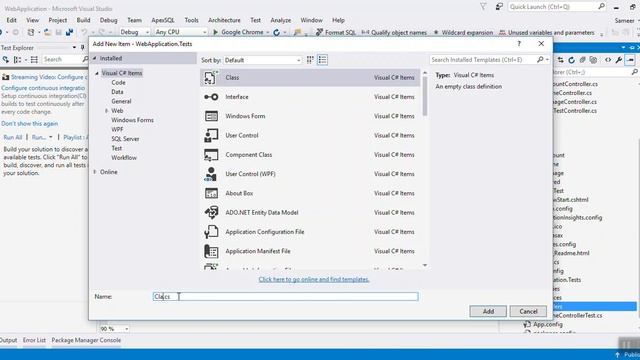Viewport: 640px width, 360px height.
Task: Click the template list vertical scrollbar
Action: [425, 96]
